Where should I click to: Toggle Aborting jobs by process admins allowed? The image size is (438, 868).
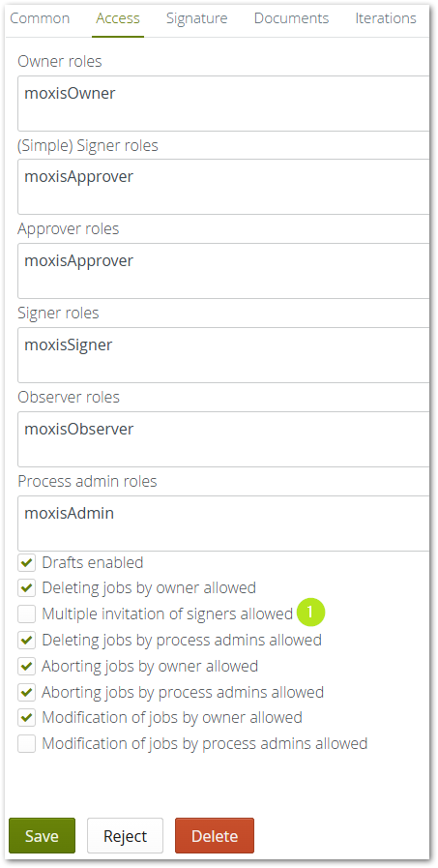(x=26, y=692)
